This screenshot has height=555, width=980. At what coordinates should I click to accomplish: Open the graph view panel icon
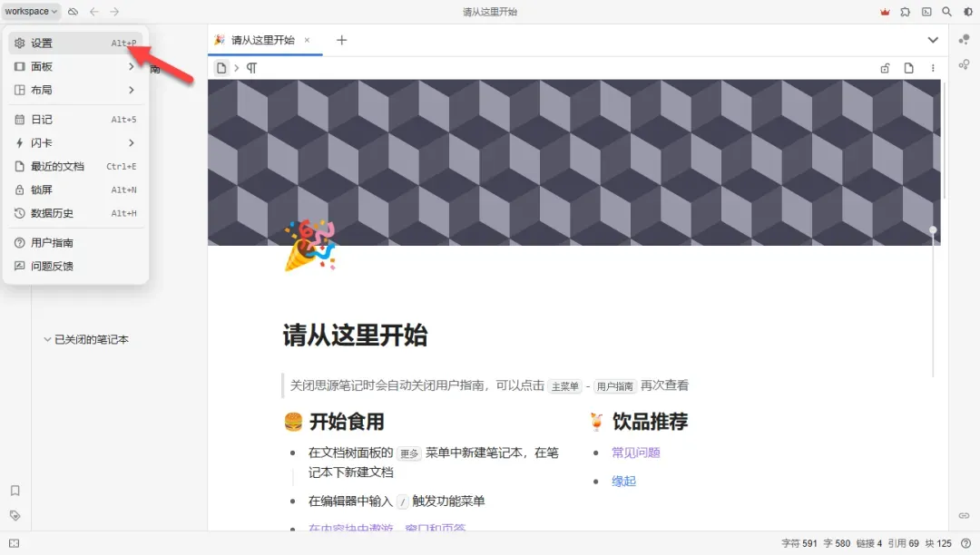point(965,40)
